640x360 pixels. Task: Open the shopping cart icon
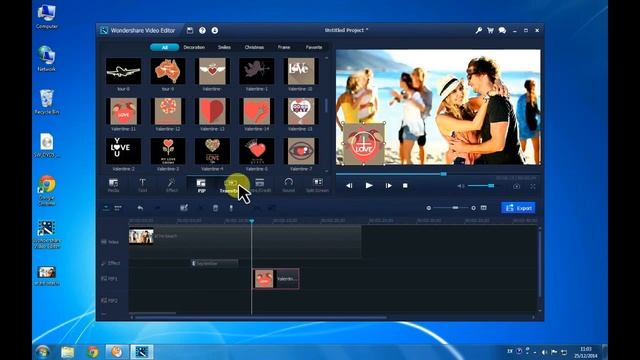coord(490,30)
